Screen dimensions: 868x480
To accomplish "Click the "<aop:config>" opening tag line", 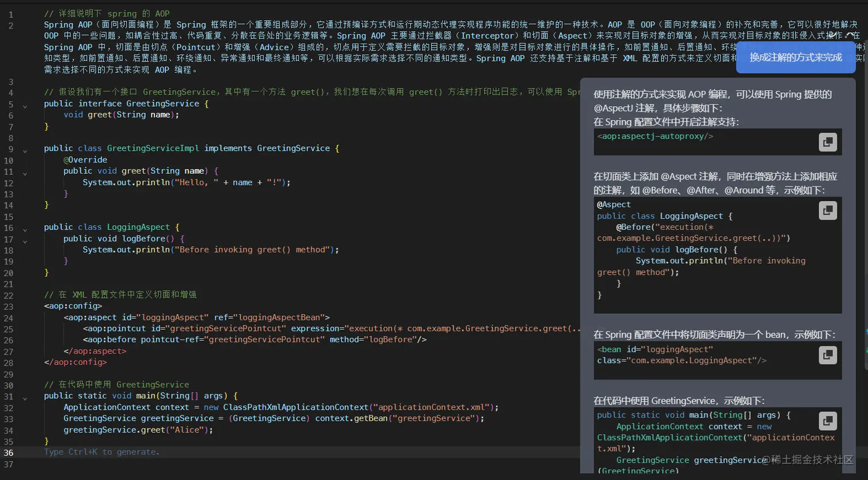I will coord(73,306).
